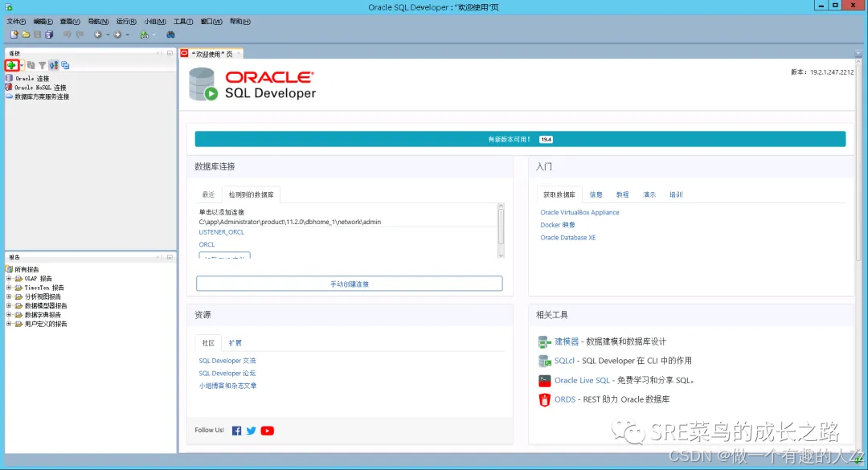This screenshot has height=470, width=868.
Task: Open the New Connection dropdown arrow
Action: point(22,65)
